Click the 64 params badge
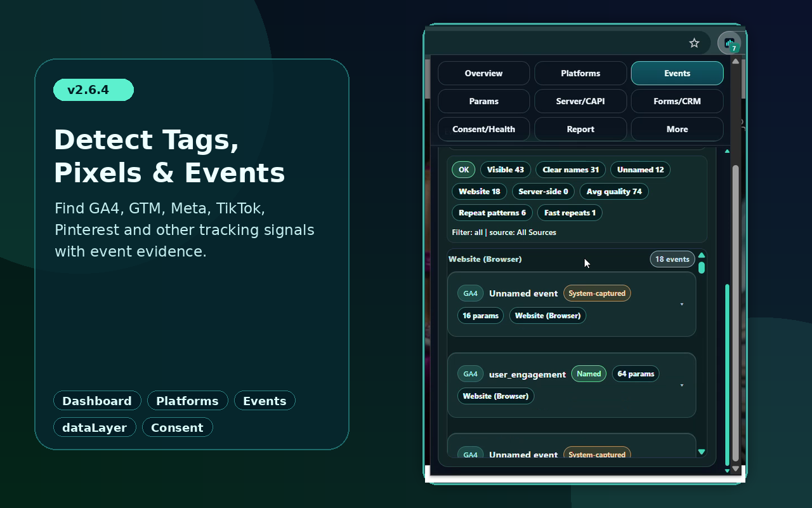Viewport: 812px width, 508px height. (636, 374)
